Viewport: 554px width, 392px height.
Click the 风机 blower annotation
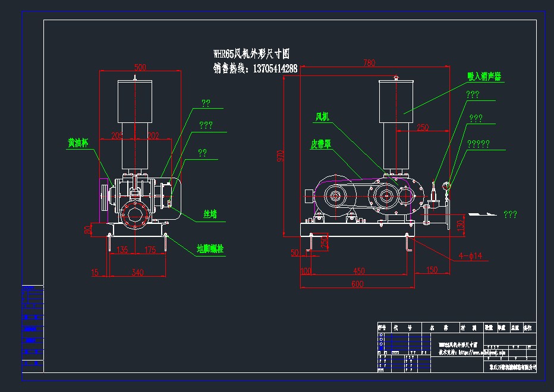pyautogui.click(x=322, y=118)
